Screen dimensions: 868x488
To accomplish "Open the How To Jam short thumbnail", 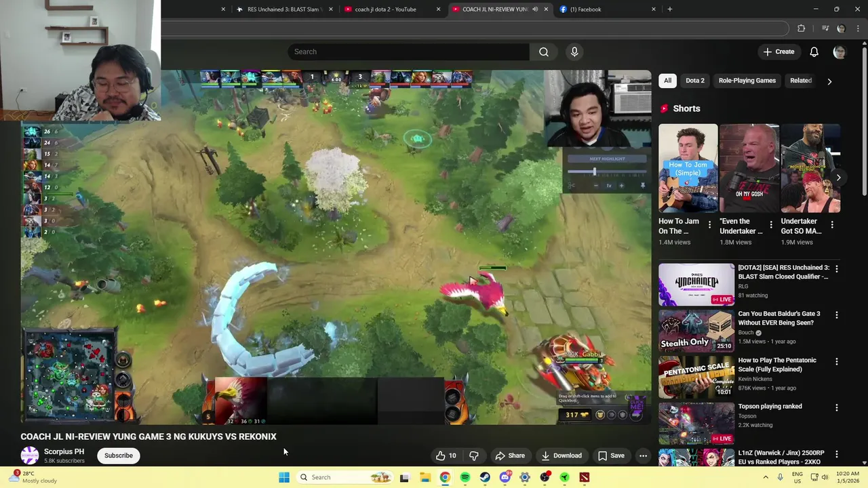I will 688,168.
